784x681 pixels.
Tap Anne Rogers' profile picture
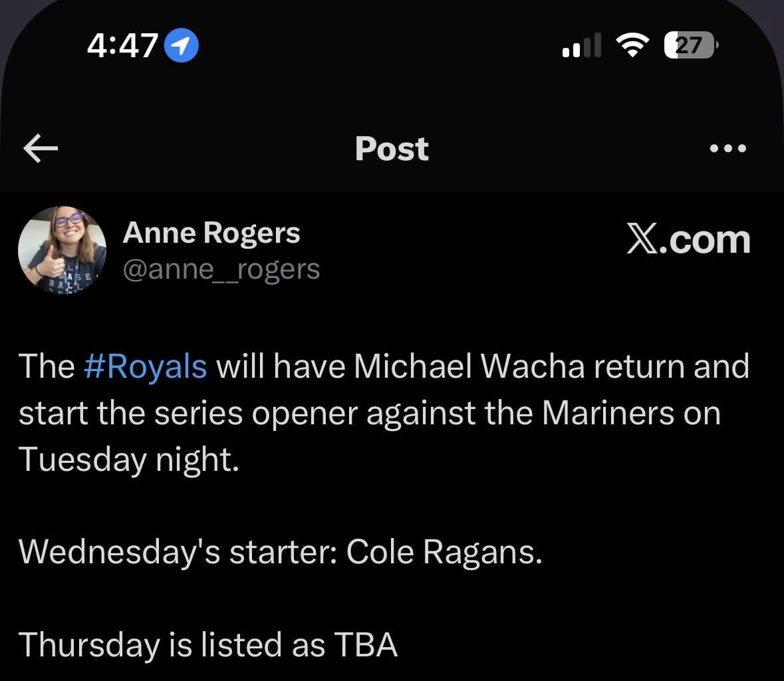coord(63,250)
